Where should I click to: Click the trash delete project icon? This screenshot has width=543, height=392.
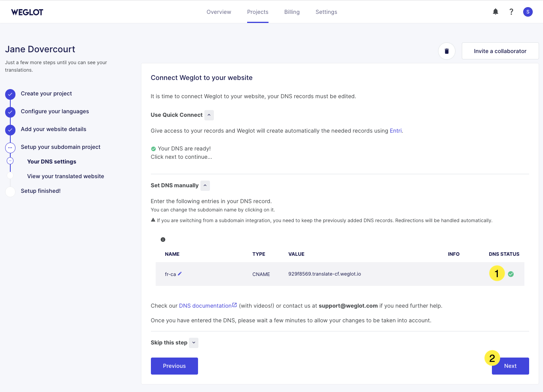click(447, 51)
